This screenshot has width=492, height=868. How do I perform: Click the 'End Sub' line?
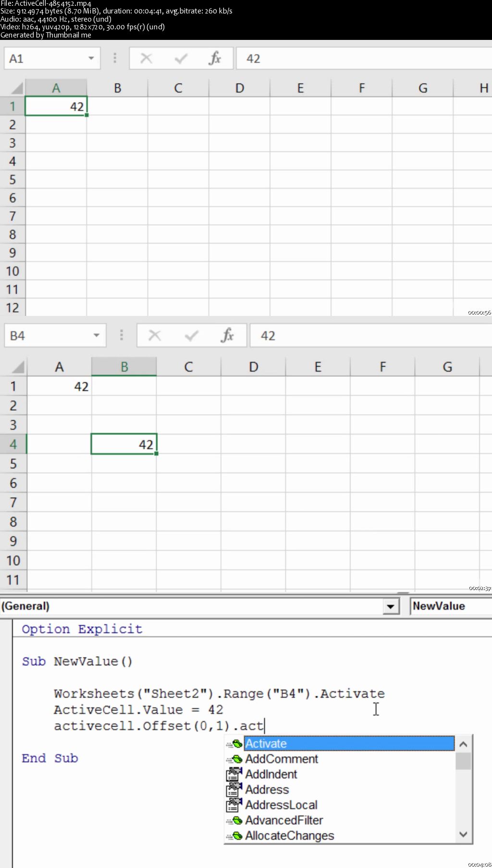click(50, 758)
